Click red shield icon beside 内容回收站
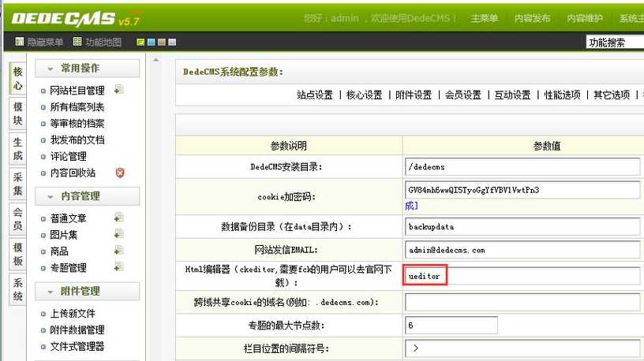This screenshot has height=361, width=644. click(119, 173)
